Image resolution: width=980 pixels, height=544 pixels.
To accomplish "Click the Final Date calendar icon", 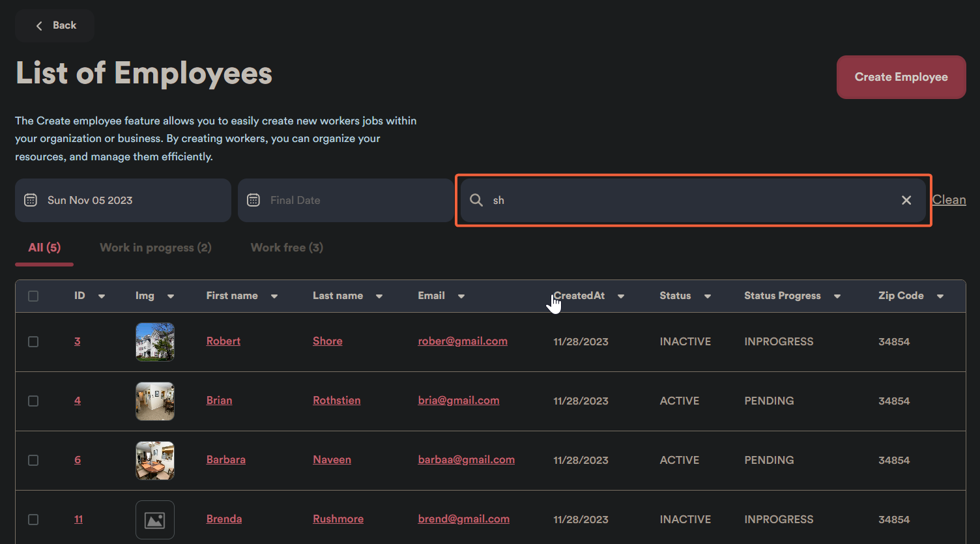I will pyautogui.click(x=253, y=200).
